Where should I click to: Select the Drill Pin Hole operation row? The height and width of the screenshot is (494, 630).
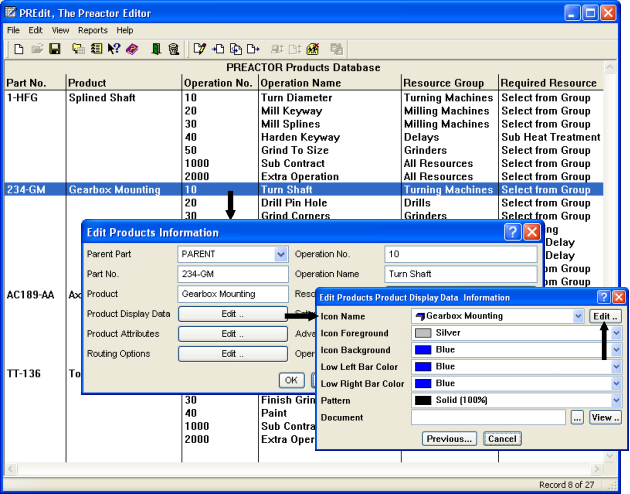pyautogui.click(x=294, y=203)
